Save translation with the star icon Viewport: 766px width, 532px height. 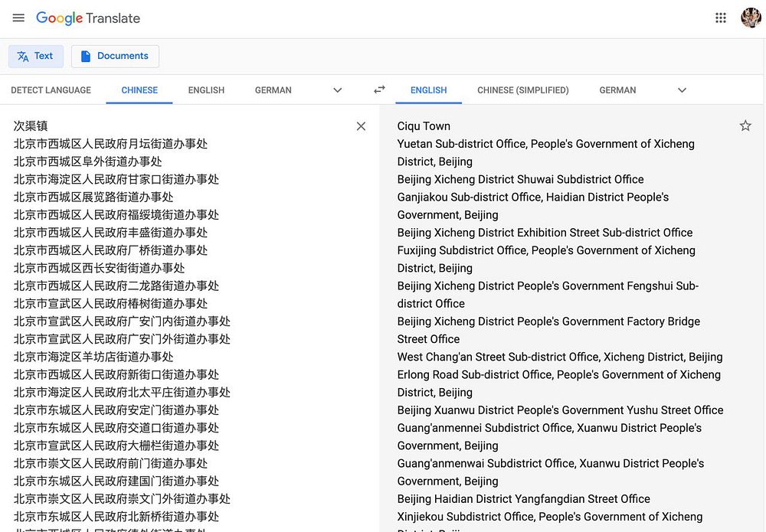(745, 126)
